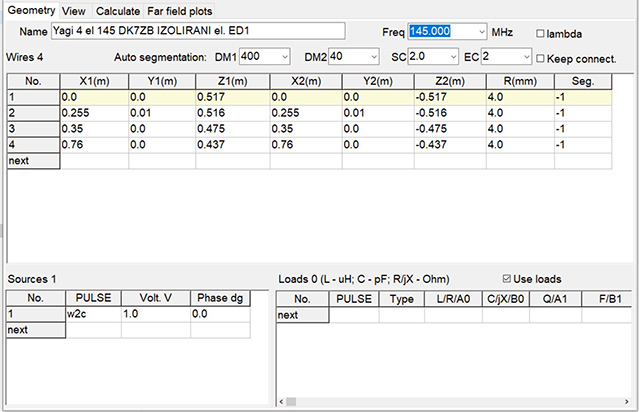This screenshot has width=639, height=412.
Task: Click the R(mm) column header
Action: click(520, 81)
